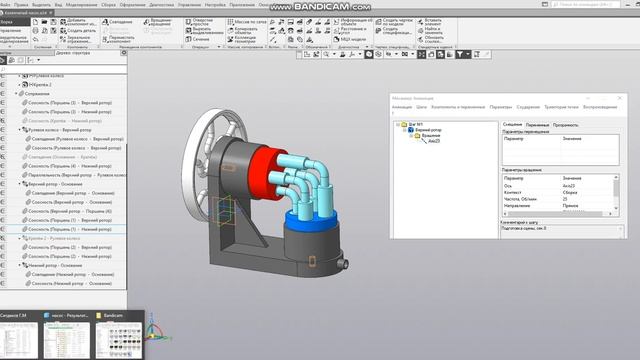
Task: Click Создать спецификацию tool
Action: (394, 31)
